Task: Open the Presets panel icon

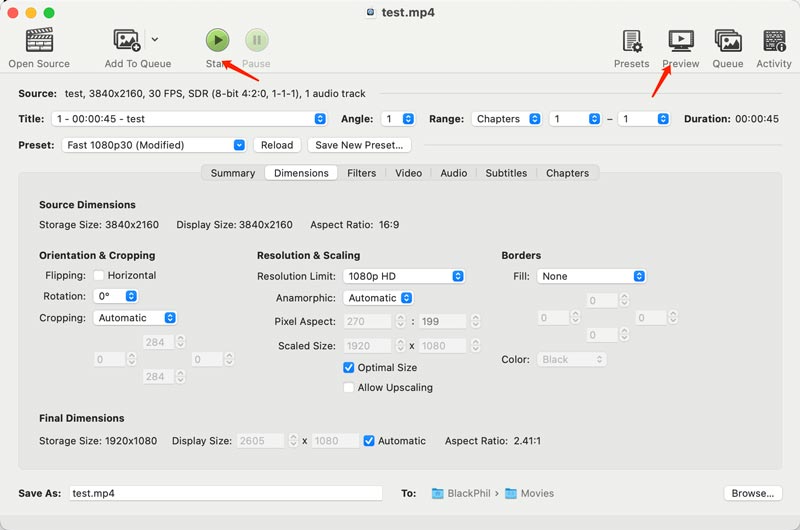Action: tap(632, 41)
